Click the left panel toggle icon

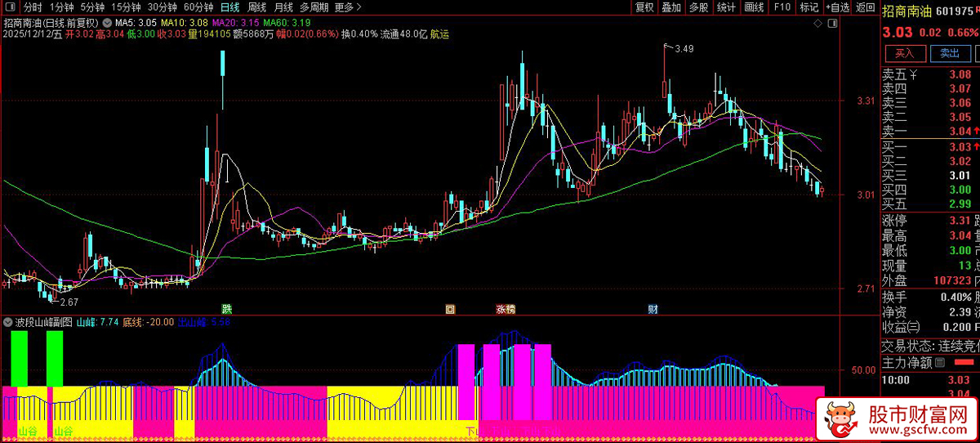click(x=11, y=7)
